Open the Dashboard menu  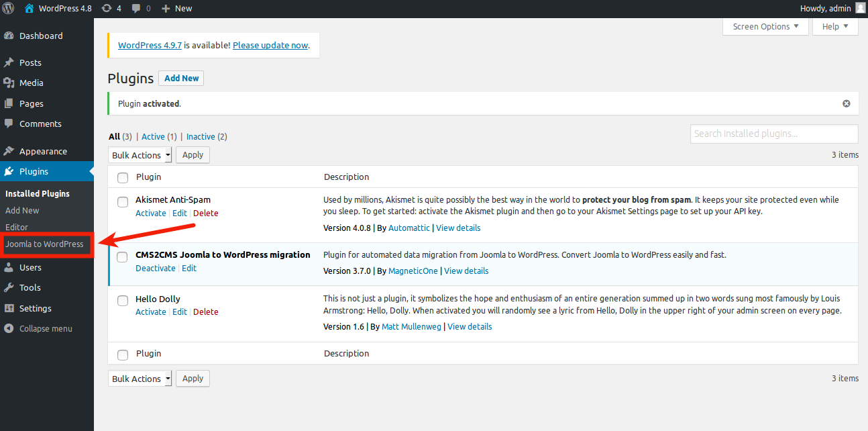pyautogui.click(x=47, y=36)
